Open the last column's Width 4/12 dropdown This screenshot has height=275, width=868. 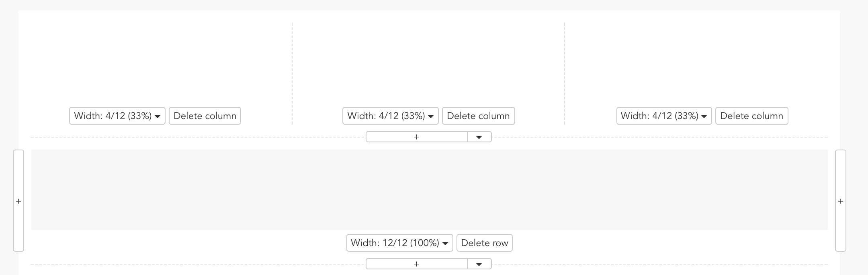(x=663, y=116)
